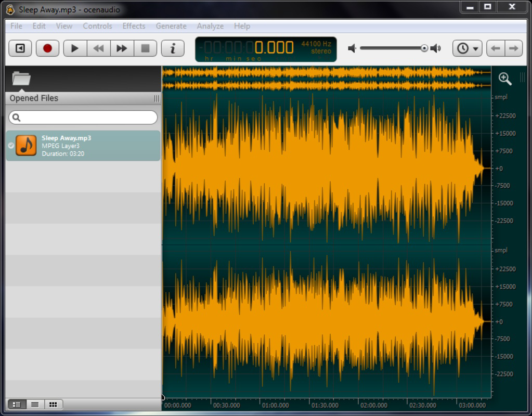Select the Record tool in the toolbar
The width and height of the screenshot is (532, 416).
coord(47,48)
